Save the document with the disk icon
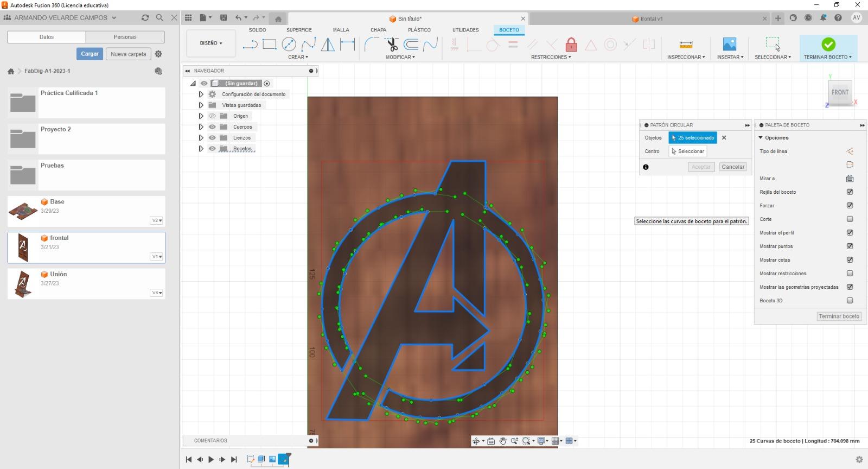 (x=224, y=18)
